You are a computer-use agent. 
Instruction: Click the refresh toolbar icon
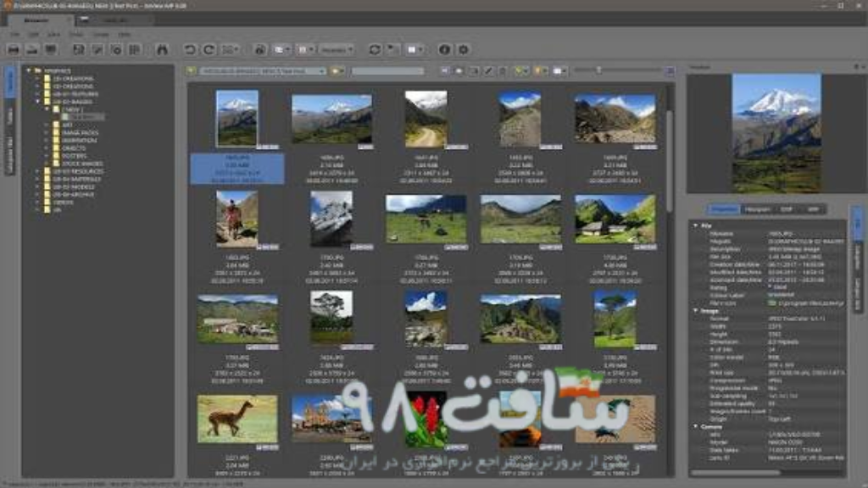375,50
